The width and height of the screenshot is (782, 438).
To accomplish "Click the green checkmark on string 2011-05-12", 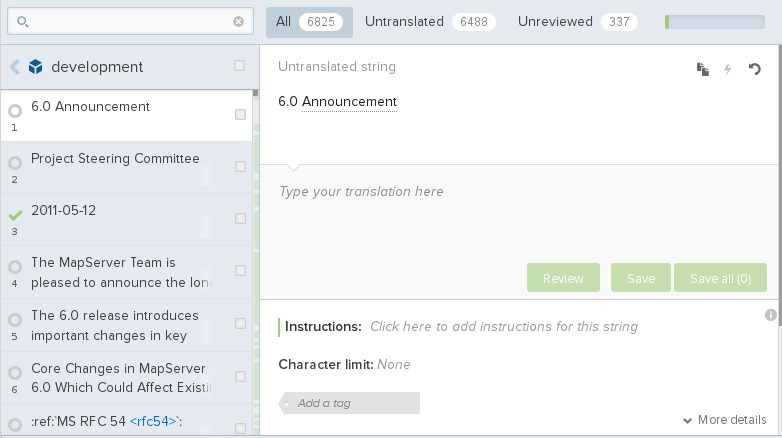I will click(x=15, y=215).
